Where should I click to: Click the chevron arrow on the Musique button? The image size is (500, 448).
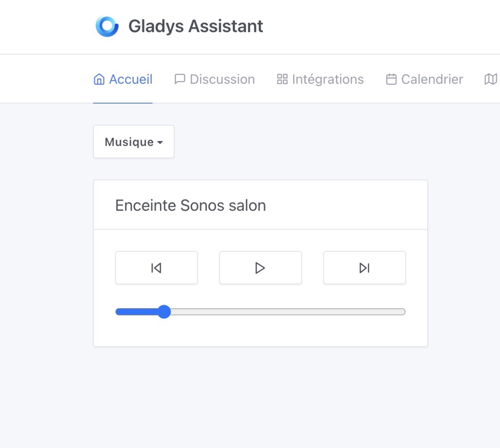point(161,143)
